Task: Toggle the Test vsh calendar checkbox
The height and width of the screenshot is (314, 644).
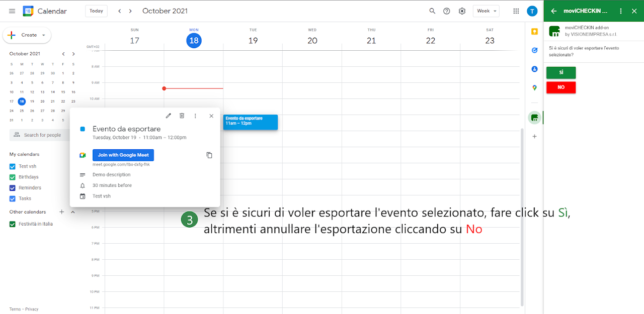Action: (13, 166)
